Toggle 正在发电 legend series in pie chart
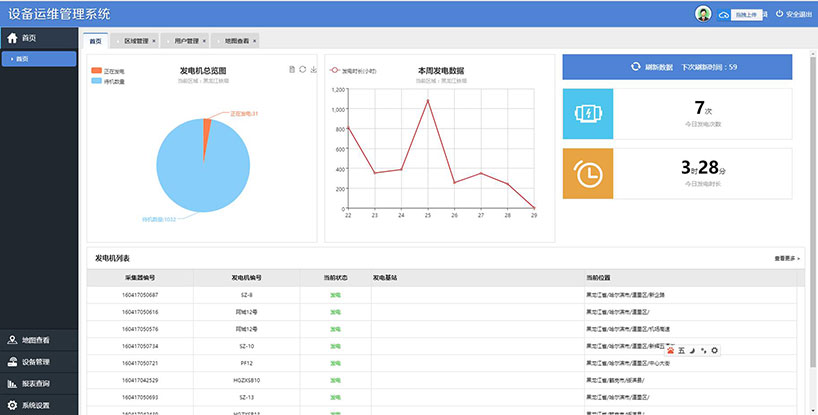The width and height of the screenshot is (818, 415). pos(97,71)
